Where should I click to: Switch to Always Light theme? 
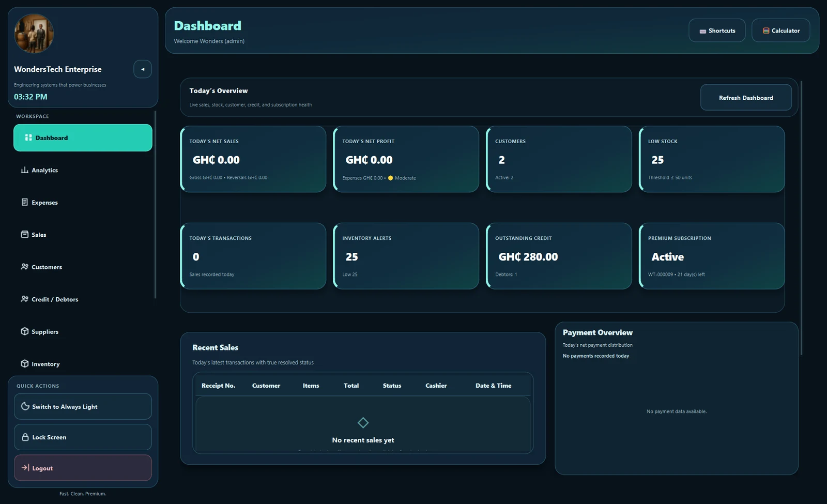[83, 406]
